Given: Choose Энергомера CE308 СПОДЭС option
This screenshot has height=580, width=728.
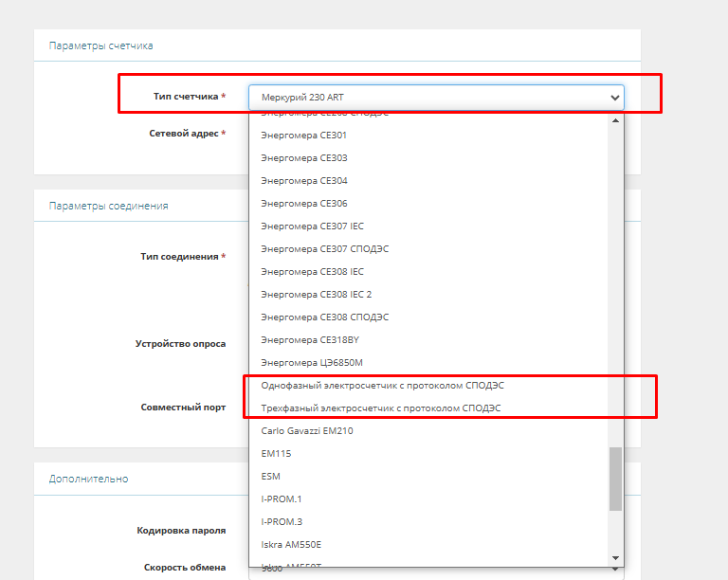Looking at the screenshot, I should click(x=428, y=317).
